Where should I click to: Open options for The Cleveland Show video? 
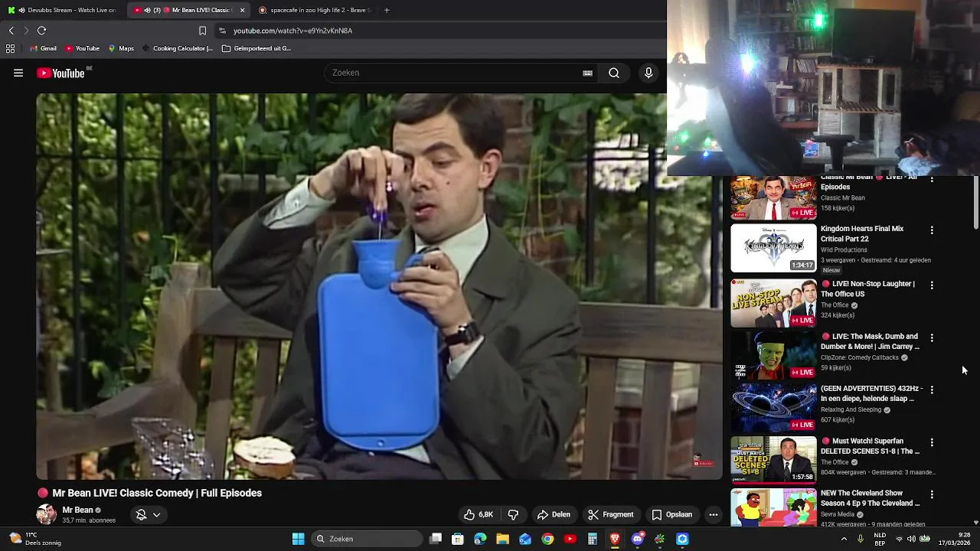point(932,494)
